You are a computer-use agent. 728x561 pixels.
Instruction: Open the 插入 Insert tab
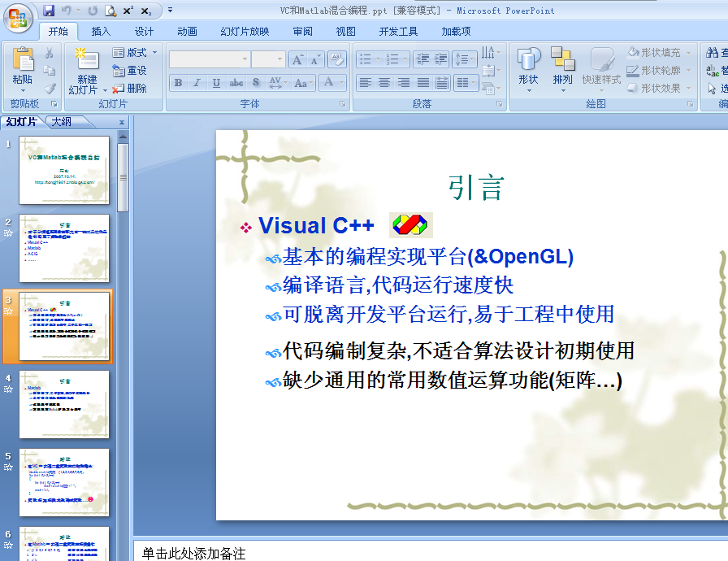[101, 32]
